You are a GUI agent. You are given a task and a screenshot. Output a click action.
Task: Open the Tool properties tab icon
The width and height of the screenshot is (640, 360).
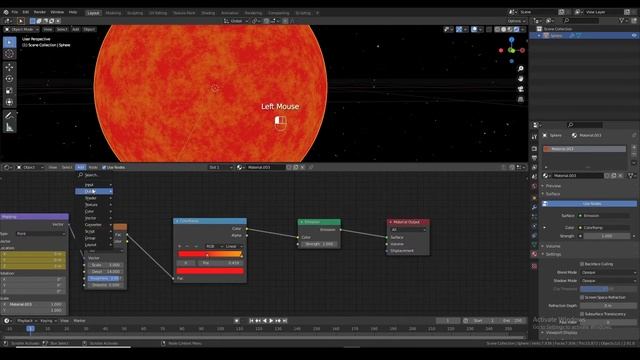pos(534,137)
